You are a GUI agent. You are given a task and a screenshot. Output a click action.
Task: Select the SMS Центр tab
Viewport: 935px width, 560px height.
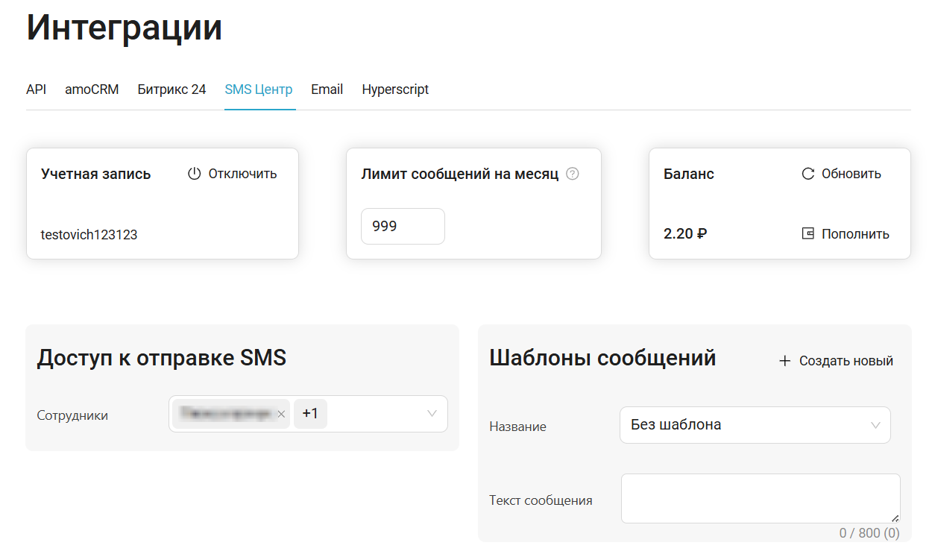pos(259,89)
